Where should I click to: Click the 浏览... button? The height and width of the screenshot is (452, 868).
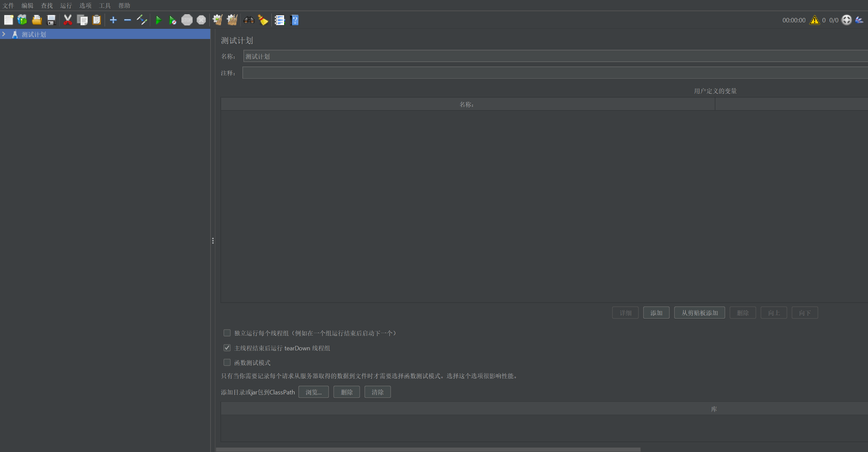tap(313, 392)
